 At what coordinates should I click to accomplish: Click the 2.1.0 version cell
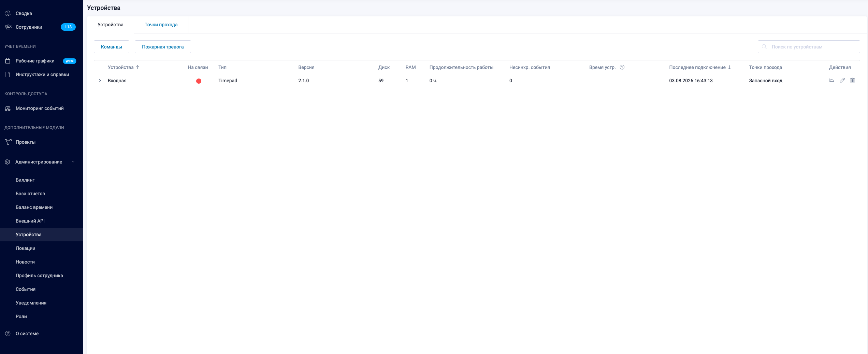[x=303, y=81]
